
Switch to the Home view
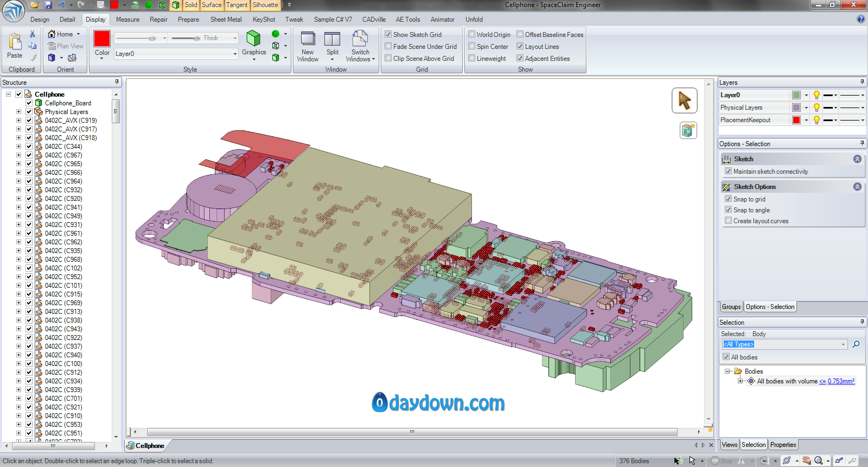[x=60, y=34]
